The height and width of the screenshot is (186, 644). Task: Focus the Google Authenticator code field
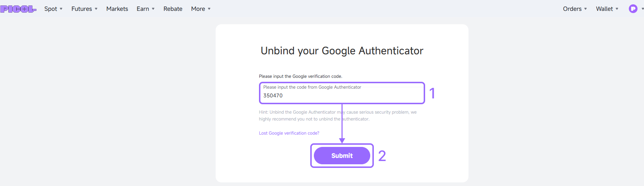point(342,93)
